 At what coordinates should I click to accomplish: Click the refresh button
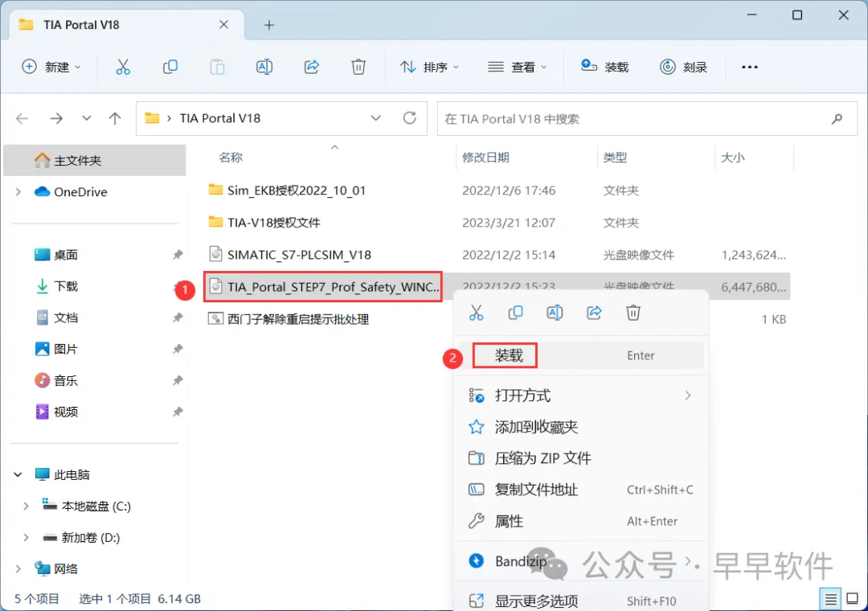click(x=410, y=118)
